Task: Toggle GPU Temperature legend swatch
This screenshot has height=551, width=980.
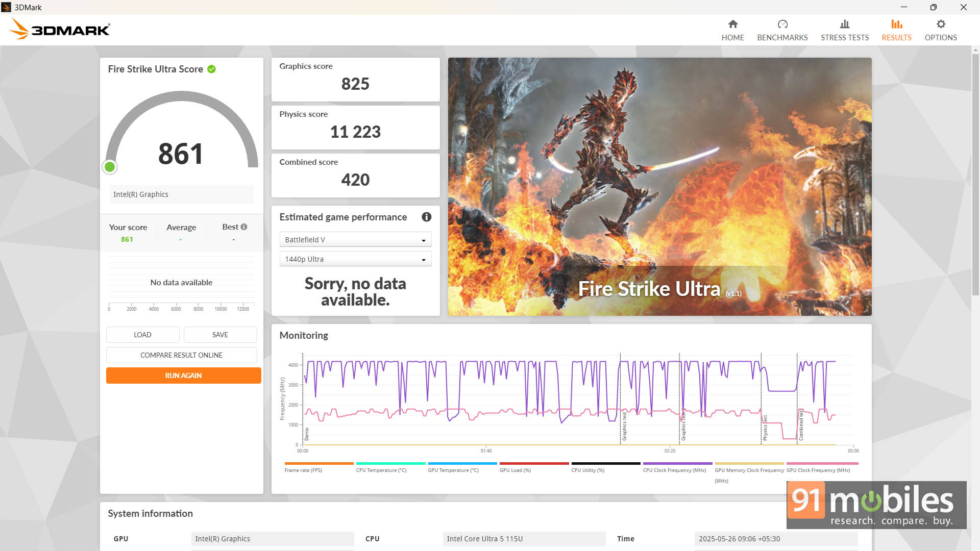Action: [462, 464]
